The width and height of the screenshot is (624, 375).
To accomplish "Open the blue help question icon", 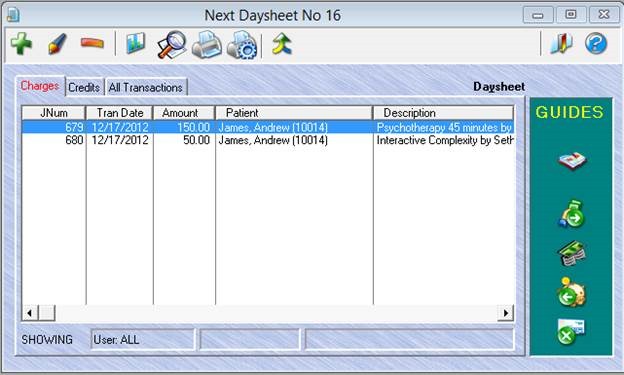I will 596,43.
